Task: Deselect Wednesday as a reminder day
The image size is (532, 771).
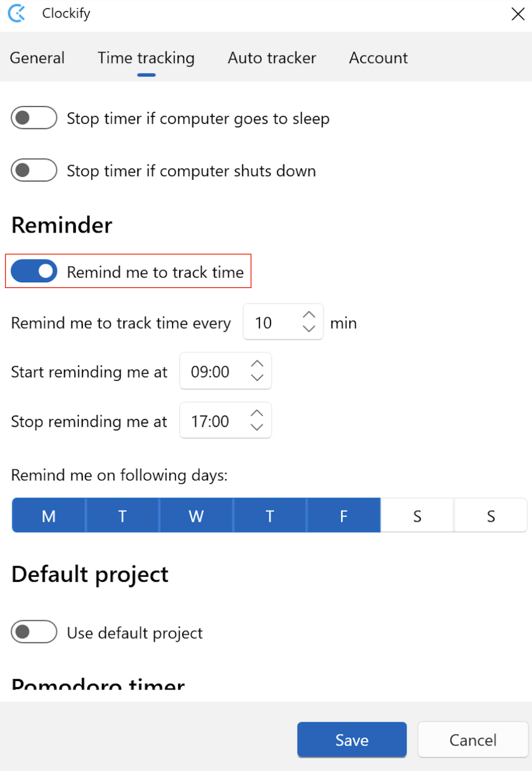Action: pyautogui.click(x=196, y=515)
